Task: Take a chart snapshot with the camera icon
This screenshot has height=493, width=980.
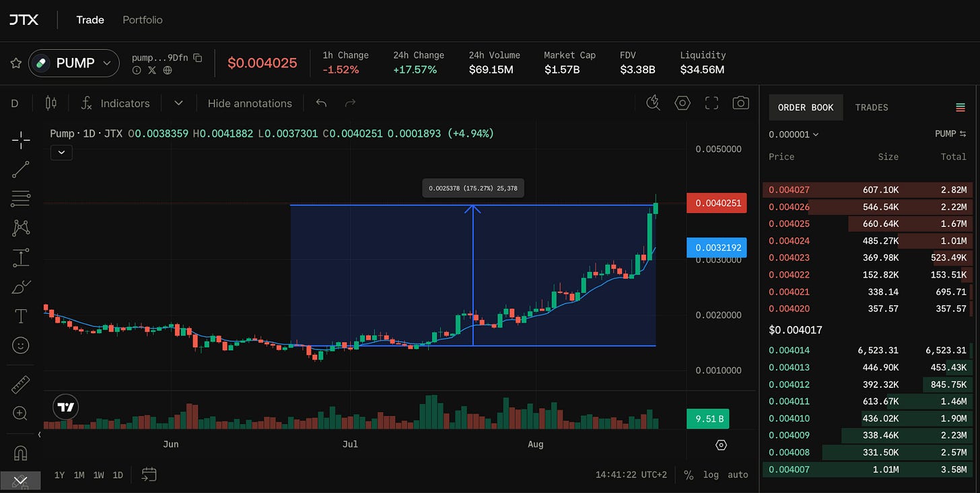Action: click(x=741, y=102)
